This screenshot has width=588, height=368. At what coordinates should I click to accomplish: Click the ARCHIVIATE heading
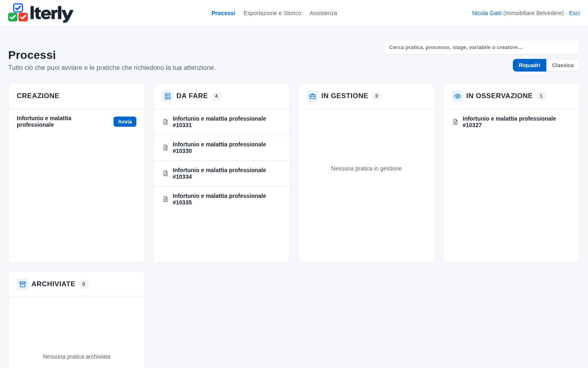(53, 284)
